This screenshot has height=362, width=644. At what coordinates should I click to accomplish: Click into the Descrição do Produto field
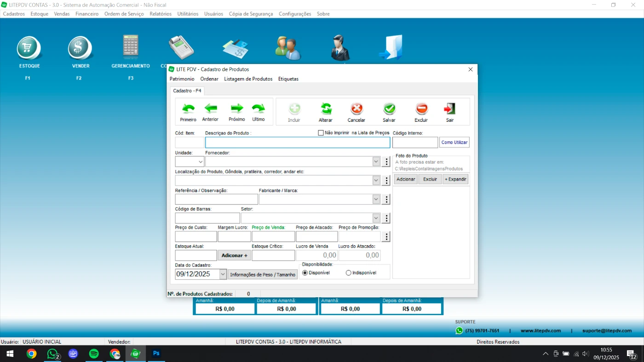click(x=297, y=142)
